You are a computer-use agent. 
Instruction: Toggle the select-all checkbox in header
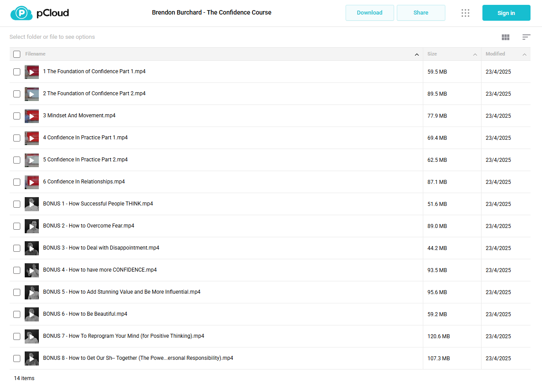point(17,54)
